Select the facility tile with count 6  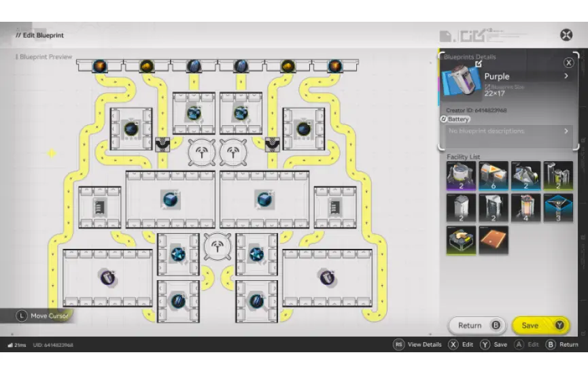coord(494,175)
